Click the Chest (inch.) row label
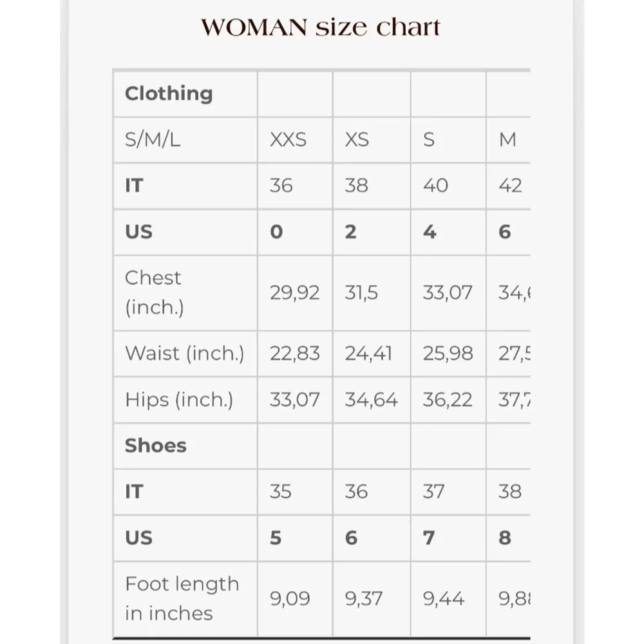 click(x=185, y=293)
